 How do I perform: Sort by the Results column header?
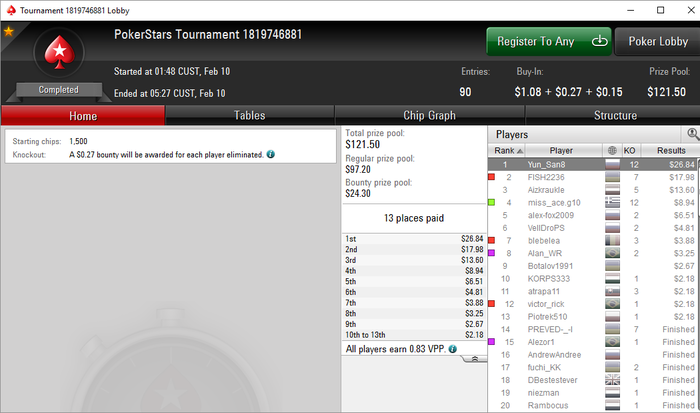click(x=671, y=150)
